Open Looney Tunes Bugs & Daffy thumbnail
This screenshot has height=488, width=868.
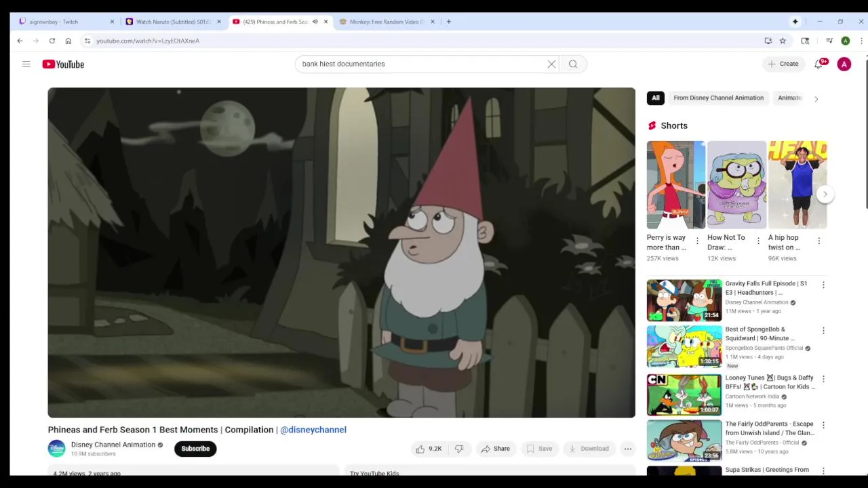tap(684, 394)
